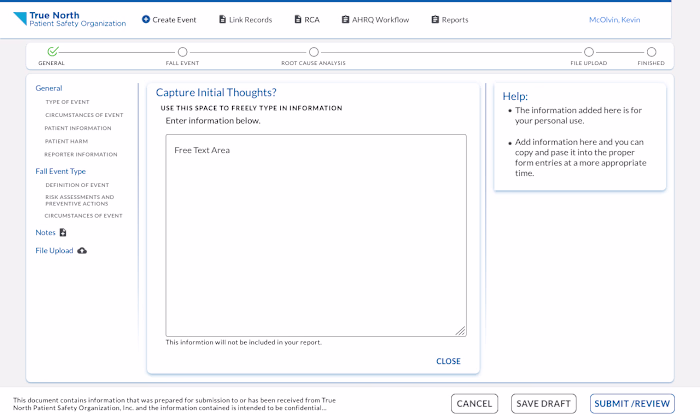
Task: Go to Definition of Event section
Action: (x=77, y=185)
